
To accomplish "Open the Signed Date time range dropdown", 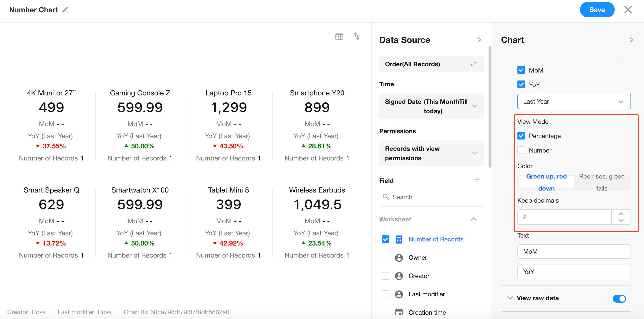I will (431, 106).
